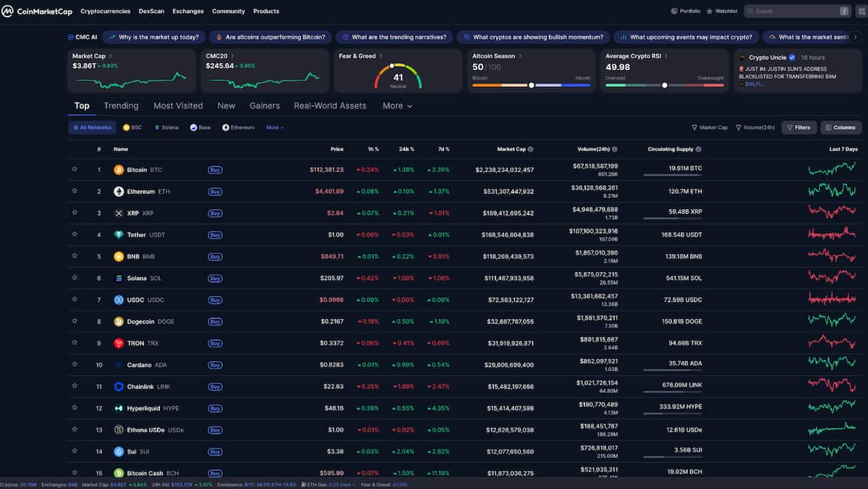Click the Bitcoin coin icon

click(119, 170)
